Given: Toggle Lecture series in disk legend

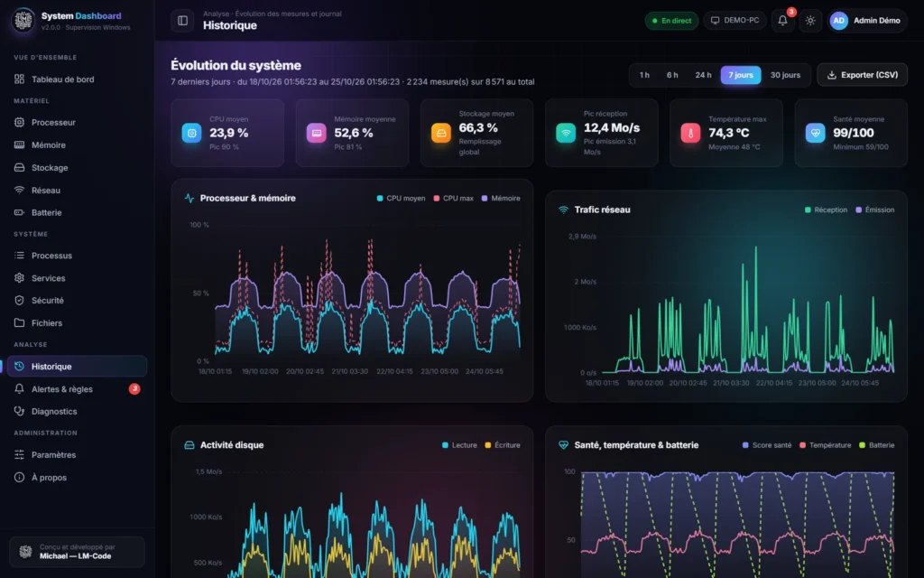Looking at the screenshot, I should pos(459,445).
